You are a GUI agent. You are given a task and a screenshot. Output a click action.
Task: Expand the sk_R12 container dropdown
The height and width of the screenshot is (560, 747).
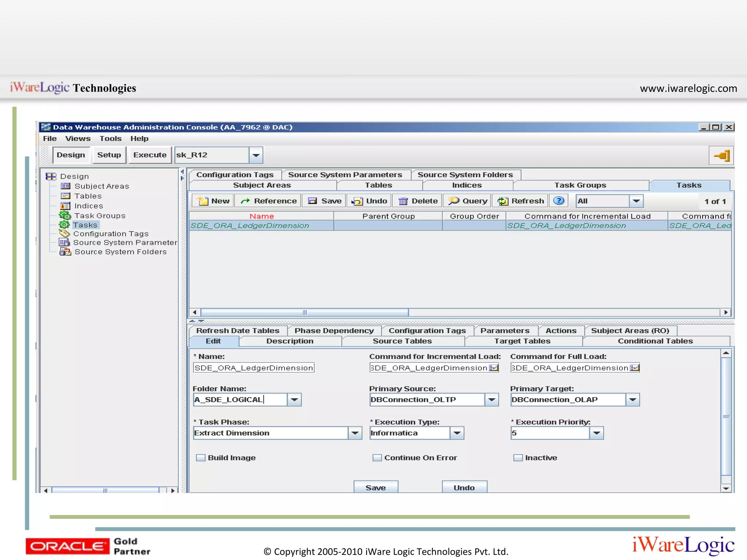click(x=256, y=155)
